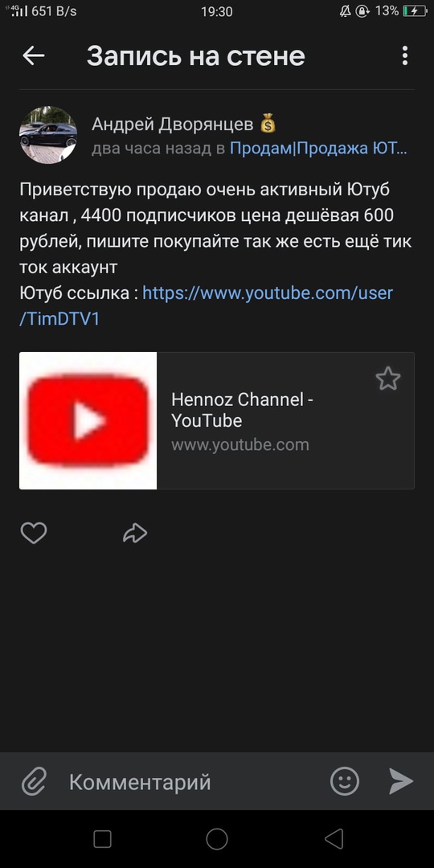The height and width of the screenshot is (868, 434).
Task: Attach a file with paperclip icon
Action: coord(34,782)
